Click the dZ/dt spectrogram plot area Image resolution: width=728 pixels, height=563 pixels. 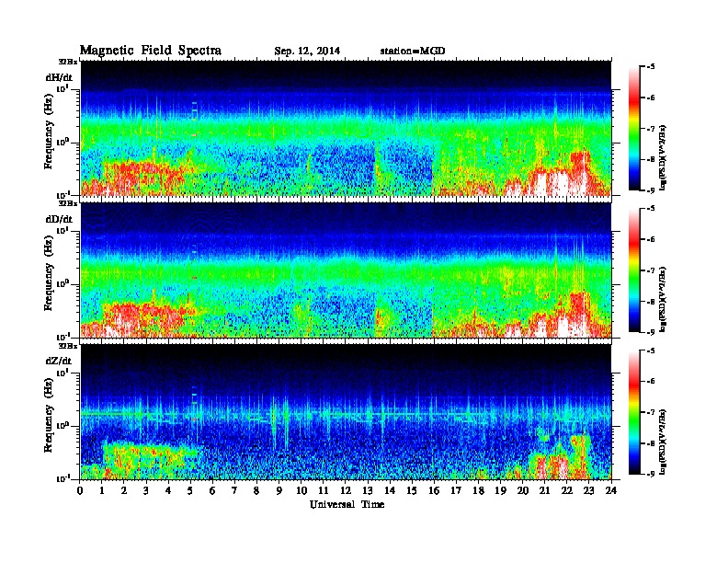(346, 411)
